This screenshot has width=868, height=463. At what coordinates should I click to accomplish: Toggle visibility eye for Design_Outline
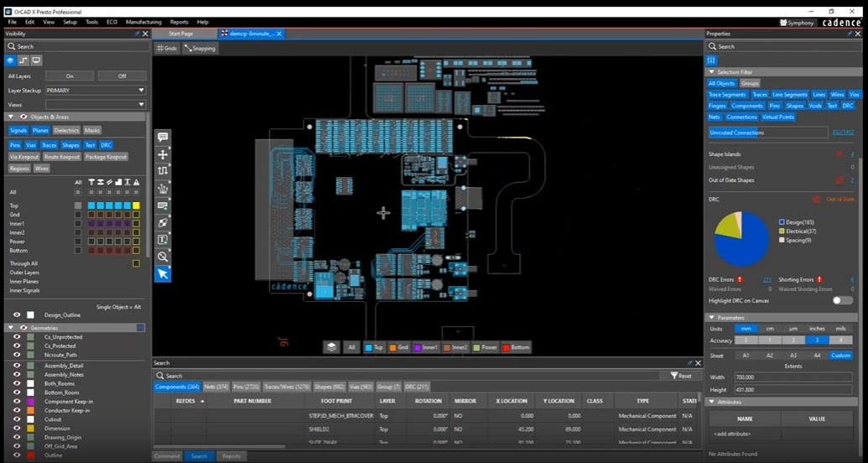coord(17,315)
